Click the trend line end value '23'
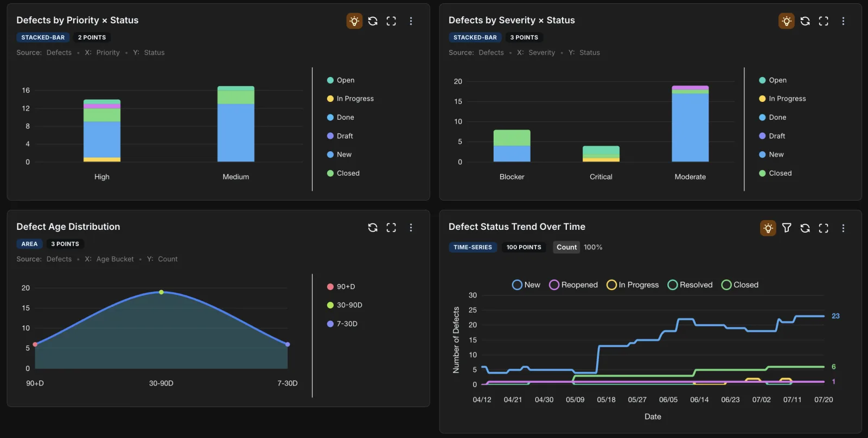The height and width of the screenshot is (438, 868). [x=835, y=316]
